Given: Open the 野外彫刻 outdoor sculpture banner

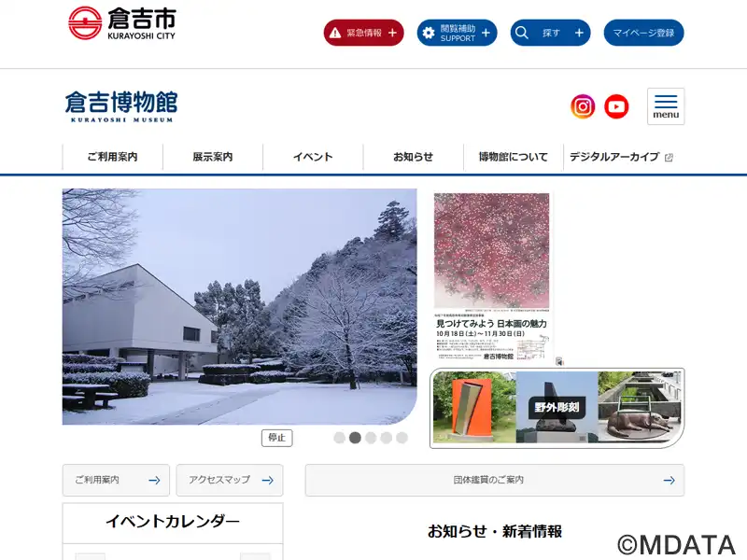Looking at the screenshot, I should coord(557,408).
